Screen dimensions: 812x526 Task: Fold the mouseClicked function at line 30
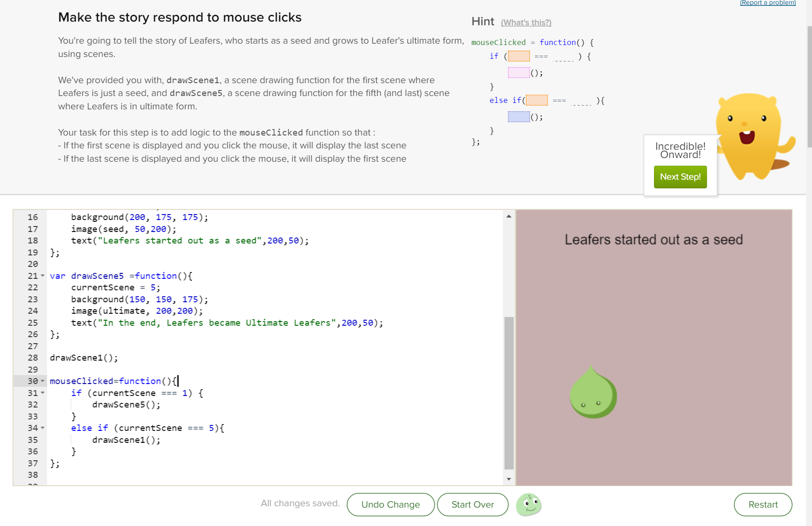point(43,381)
